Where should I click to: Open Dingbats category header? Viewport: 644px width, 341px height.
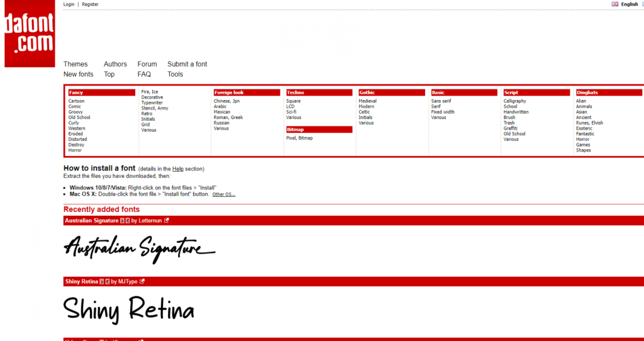click(609, 92)
